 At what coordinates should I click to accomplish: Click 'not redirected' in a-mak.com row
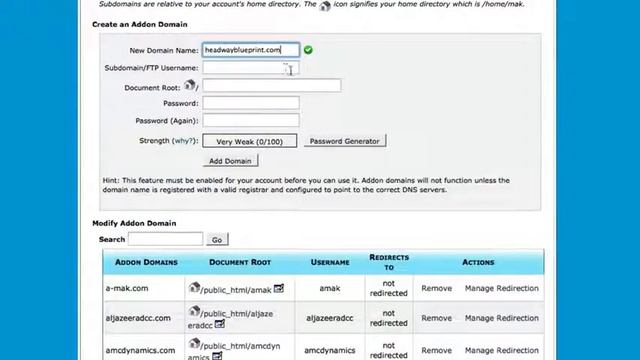pos(389,288)
